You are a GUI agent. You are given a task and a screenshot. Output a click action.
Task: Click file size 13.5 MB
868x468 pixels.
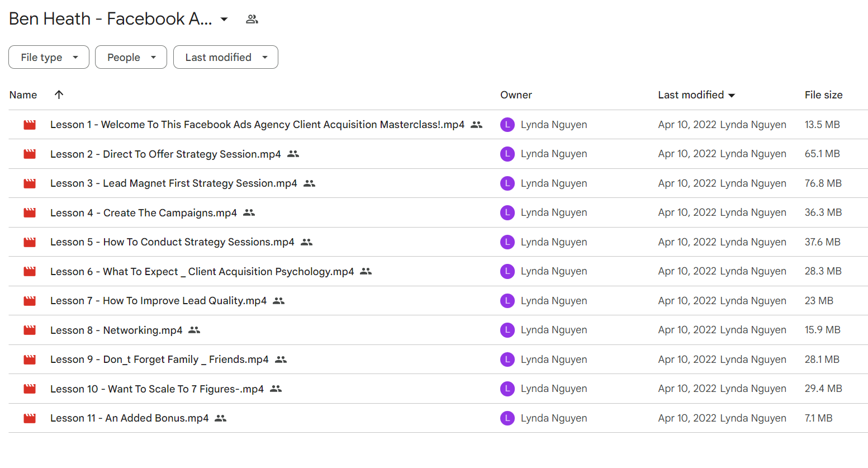822,125
